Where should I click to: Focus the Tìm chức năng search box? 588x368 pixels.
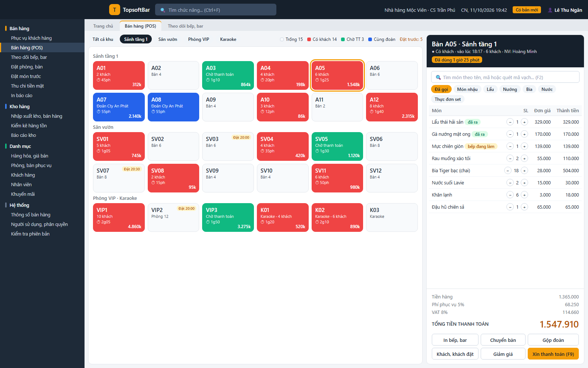coord(216,10)
